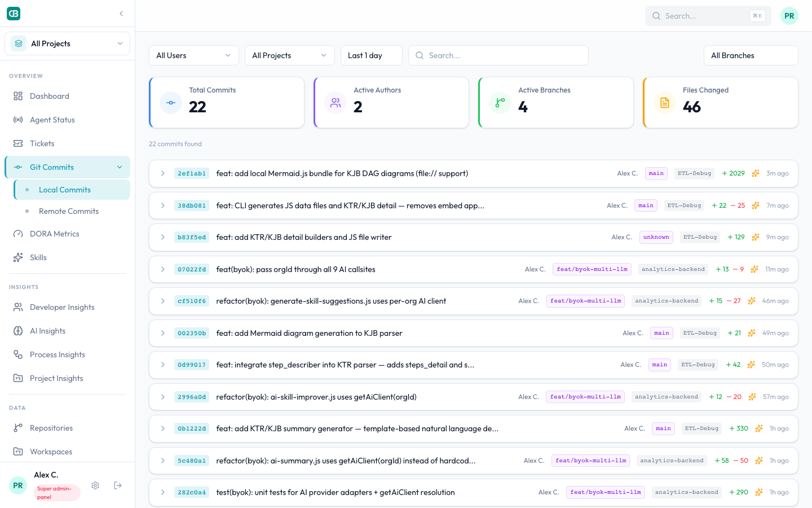Click the Project Insights icon

(18, 378)
